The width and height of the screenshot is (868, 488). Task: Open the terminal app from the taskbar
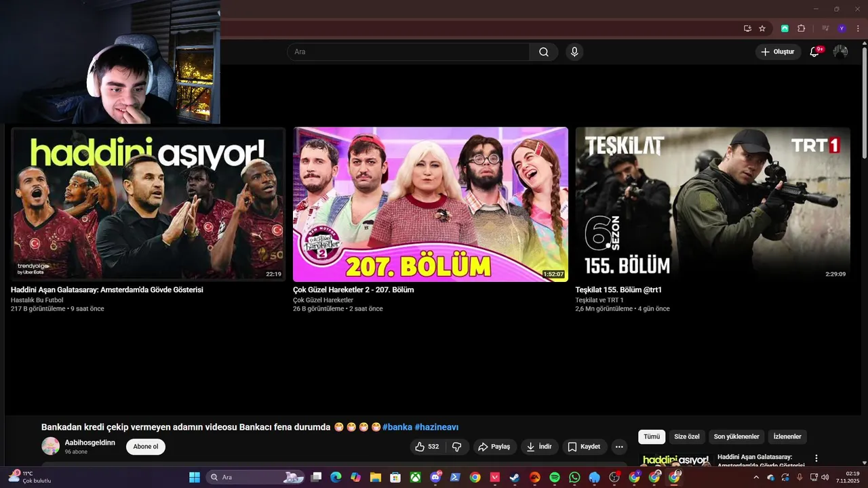(455, 477)
